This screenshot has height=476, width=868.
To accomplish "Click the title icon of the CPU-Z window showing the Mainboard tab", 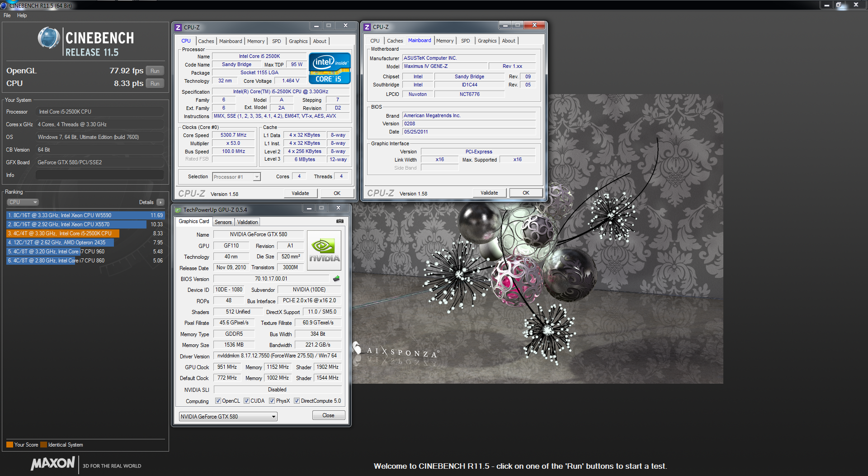I will 367,27.
